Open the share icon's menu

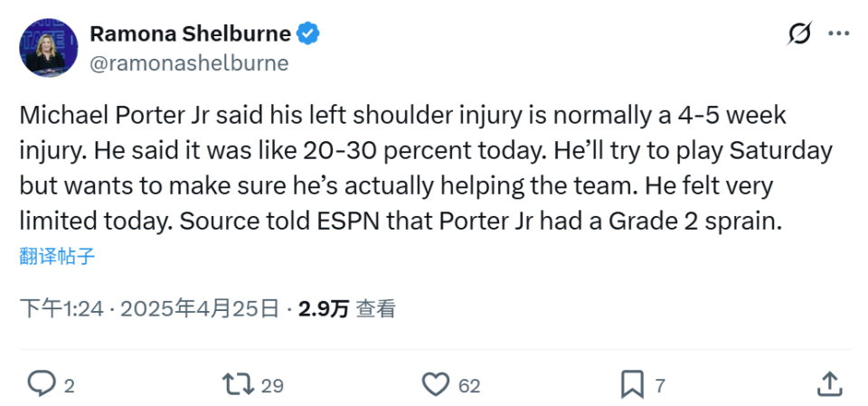tap(829, 384)
